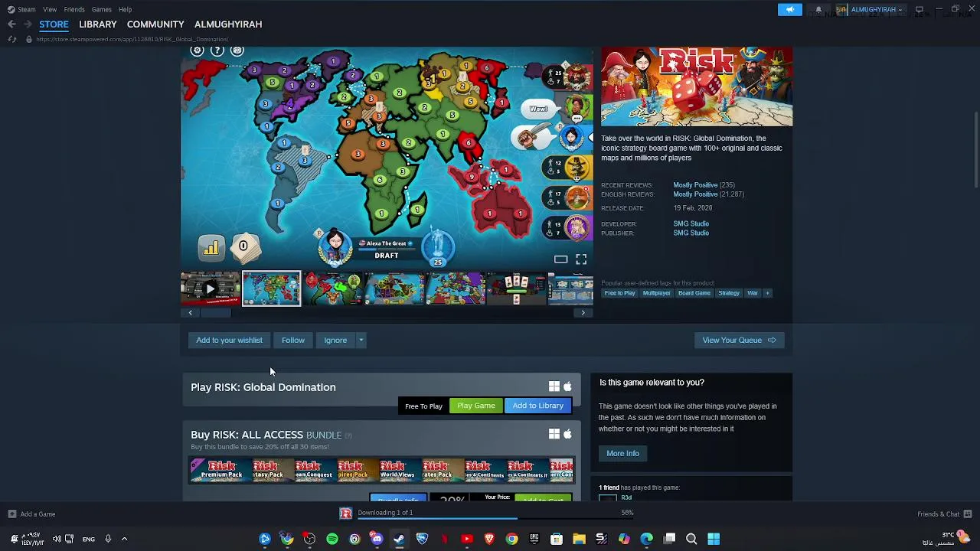980x551 pixels.
Task: Expand the Ignore options dropdown arrow
Action: (361, 341)
